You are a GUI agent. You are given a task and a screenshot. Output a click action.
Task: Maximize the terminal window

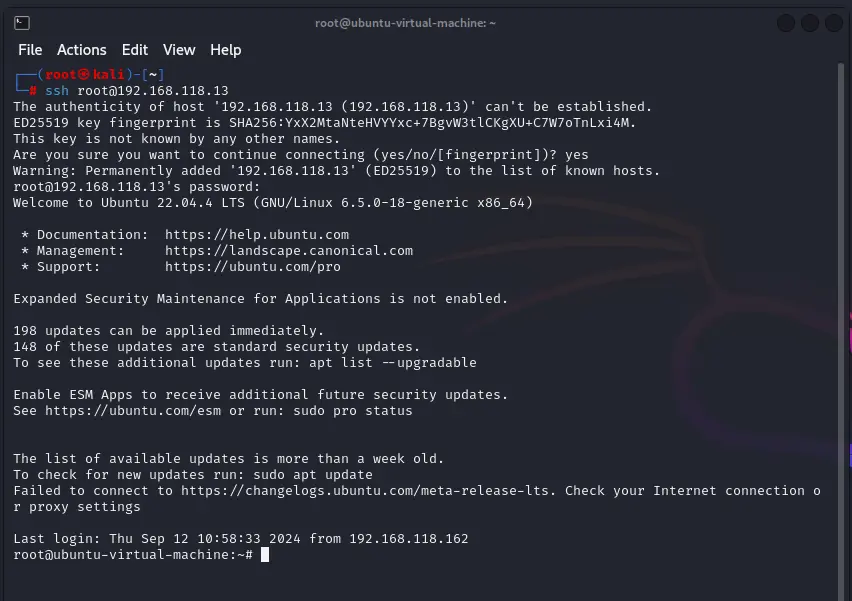[809, 23]
